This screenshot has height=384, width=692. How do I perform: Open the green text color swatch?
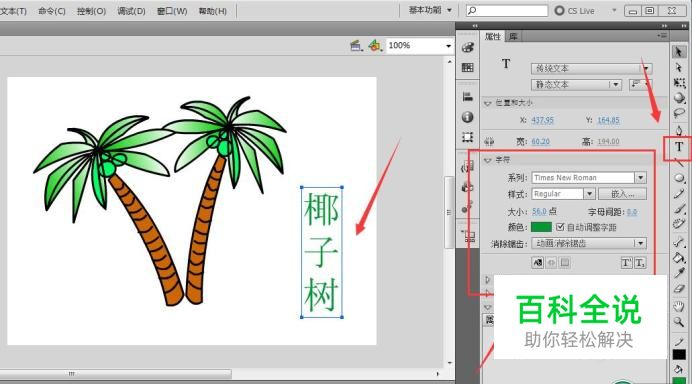[x=541, y=227]
